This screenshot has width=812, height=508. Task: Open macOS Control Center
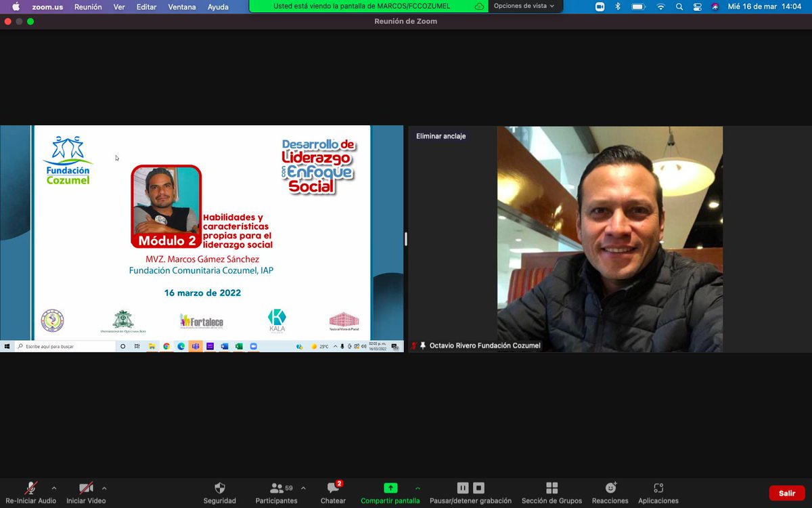[697, 7]
